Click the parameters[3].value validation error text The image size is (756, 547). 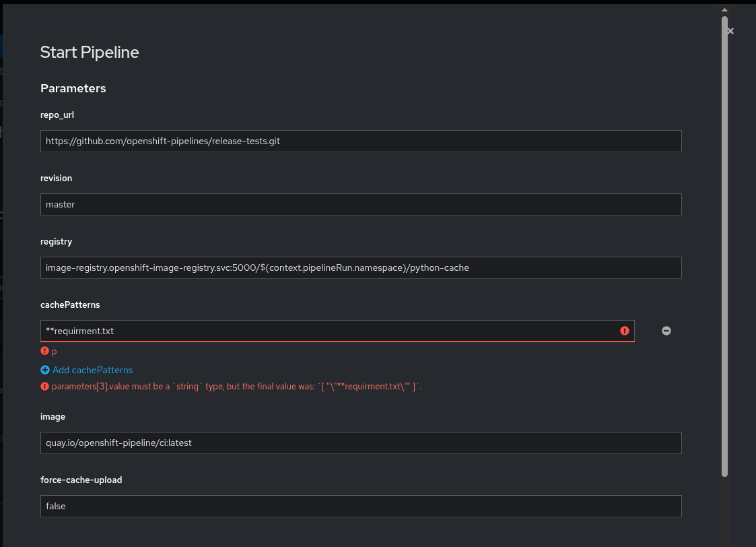[x=236, y=387]
